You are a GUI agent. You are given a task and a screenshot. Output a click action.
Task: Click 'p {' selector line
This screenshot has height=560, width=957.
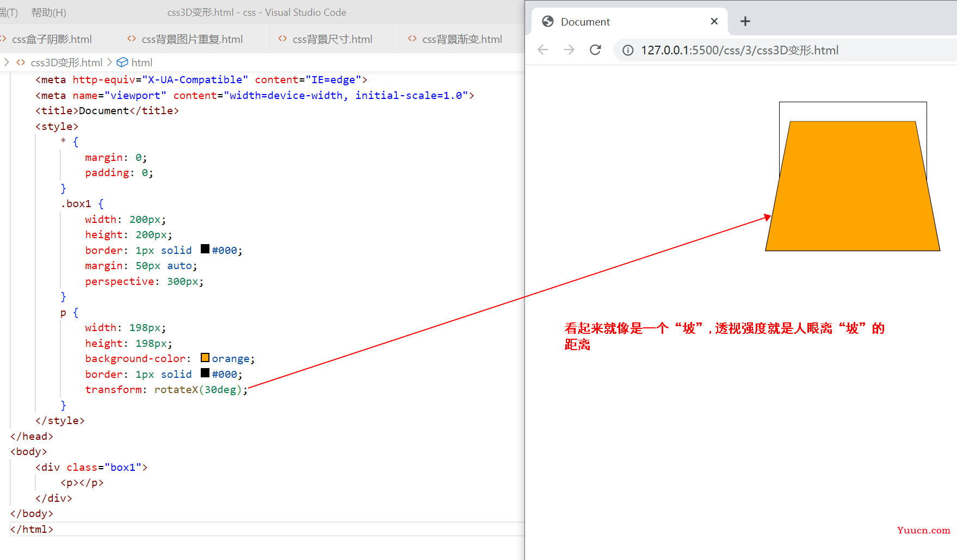click(x=70, y=313)
